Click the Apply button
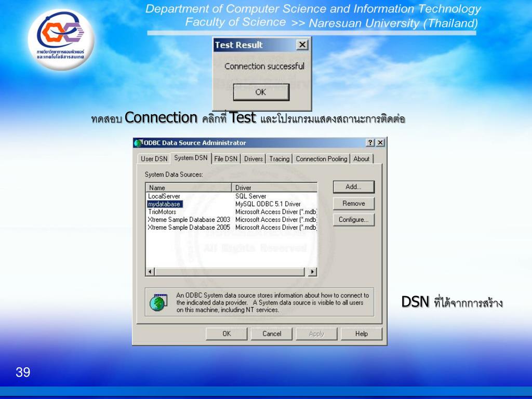Screen dimensions: 532x399 click(x=316, y=334)
